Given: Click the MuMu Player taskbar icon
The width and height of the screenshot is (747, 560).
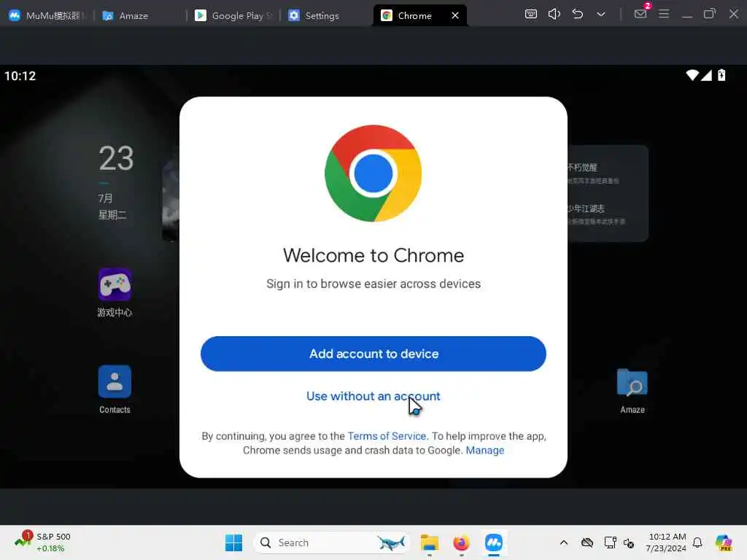Looking at the screenshot, I should (x=494, y=542).
